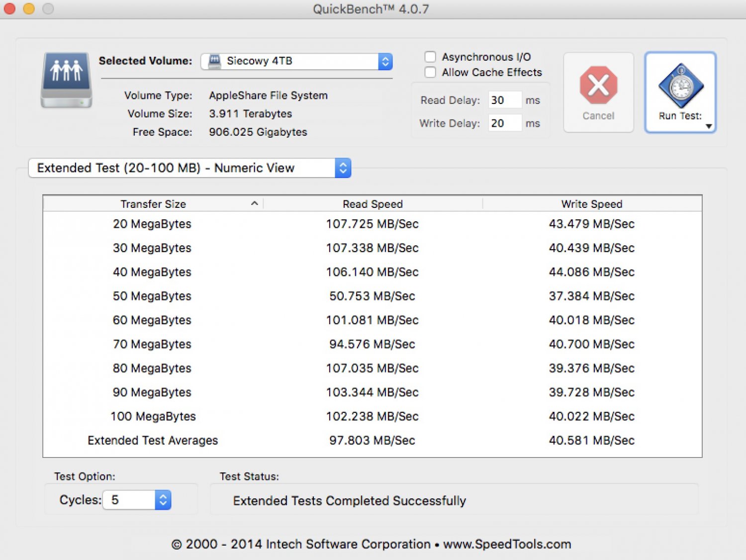Click the www.SpeedTools.com copyright footer
Screen dimensions: 746x560
(x=507, y=544)
